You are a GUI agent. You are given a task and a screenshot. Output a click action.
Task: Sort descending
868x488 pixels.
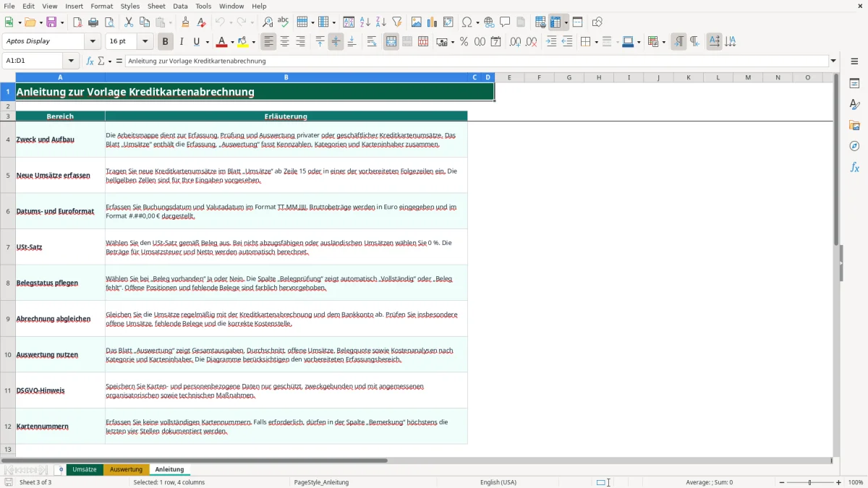381,22
